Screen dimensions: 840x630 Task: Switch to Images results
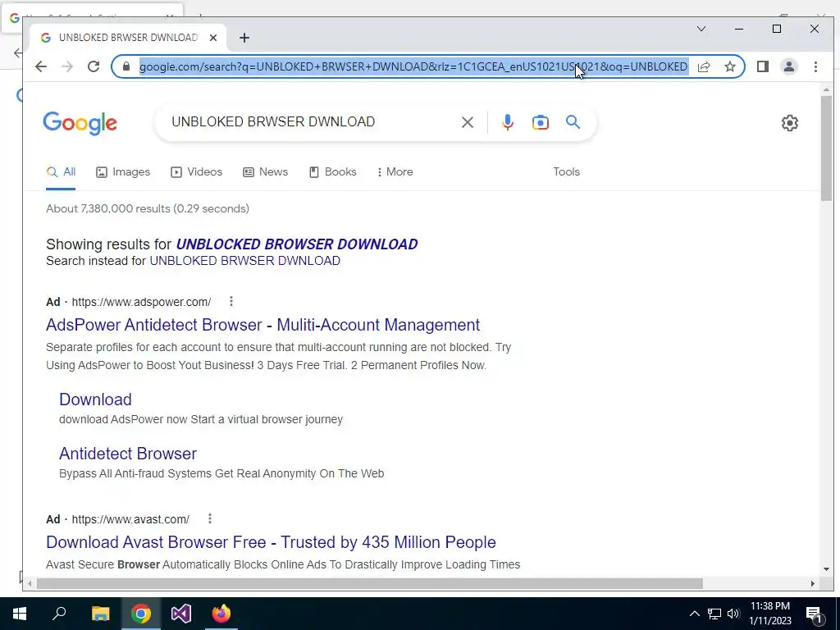(123, 172)
